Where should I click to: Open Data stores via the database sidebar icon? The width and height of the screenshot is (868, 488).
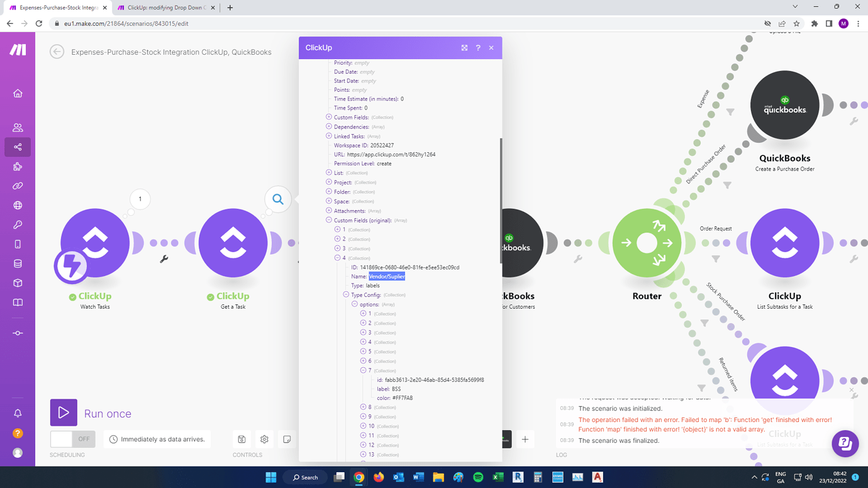coord(18,263)
